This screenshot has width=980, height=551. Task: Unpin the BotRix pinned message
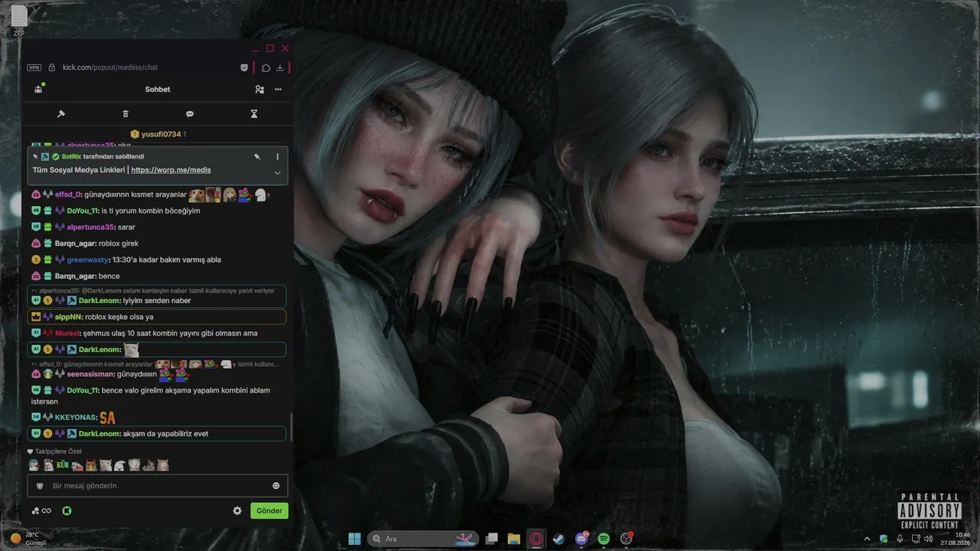[257, 156]
